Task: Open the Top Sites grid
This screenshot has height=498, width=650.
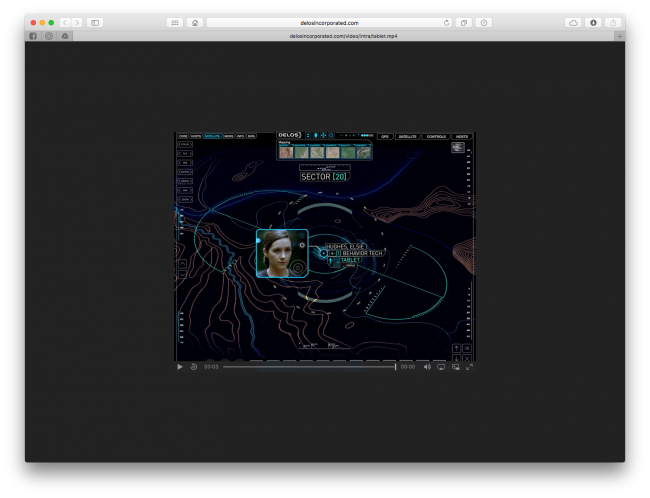Action: [175, 23]
